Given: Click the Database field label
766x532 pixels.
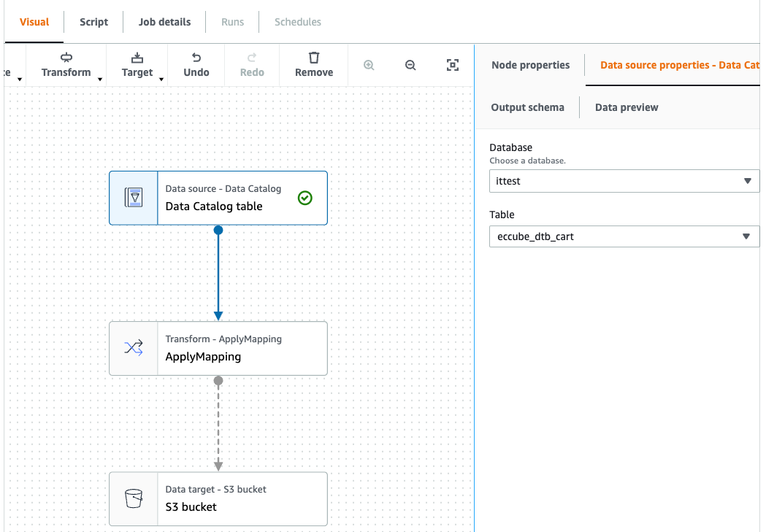Looking at the screenshot, I should click(x=510, y=147).
